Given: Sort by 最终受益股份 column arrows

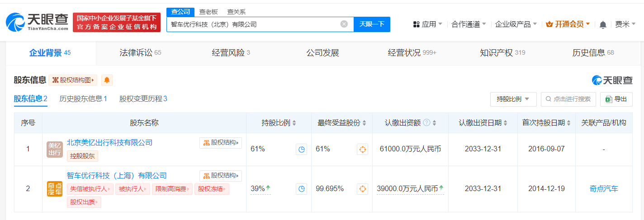Looking at the screenshot, I should [364, 123].
